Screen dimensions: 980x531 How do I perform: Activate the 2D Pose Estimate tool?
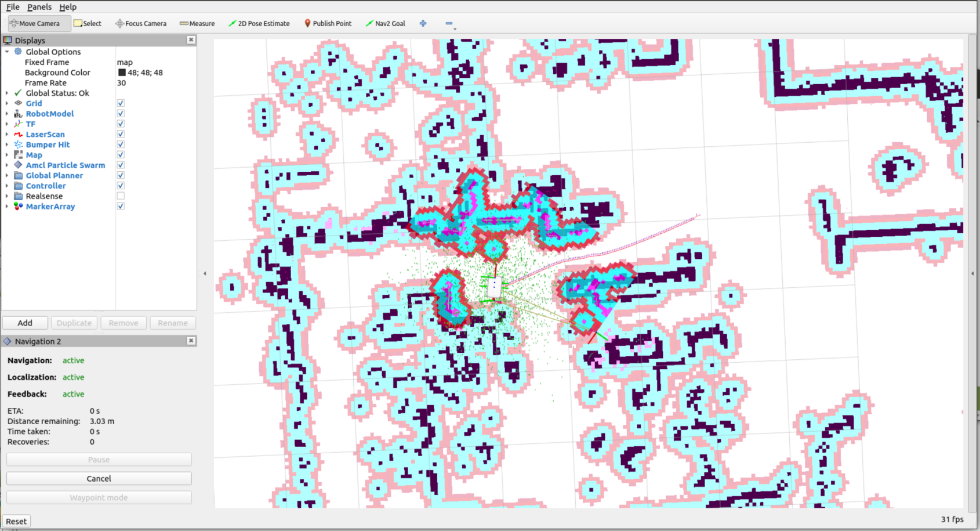(259, 23)
